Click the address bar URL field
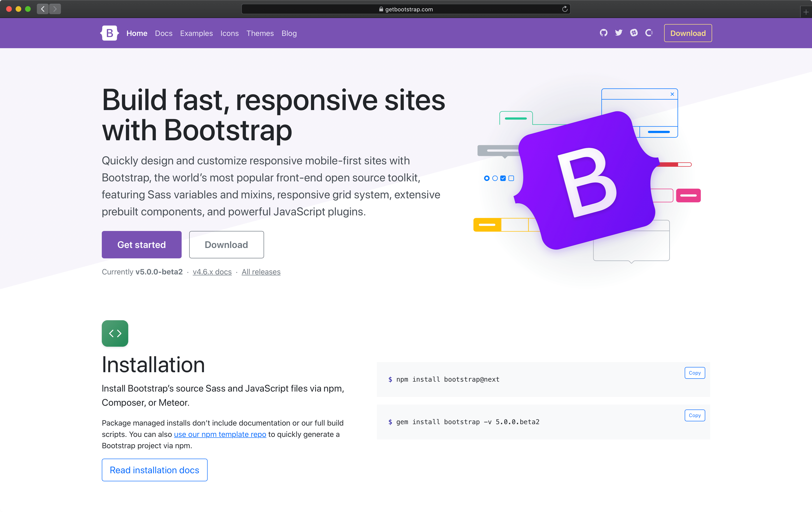Image resolution: width=812 pixels, height=512 pixels. (406, 9)
